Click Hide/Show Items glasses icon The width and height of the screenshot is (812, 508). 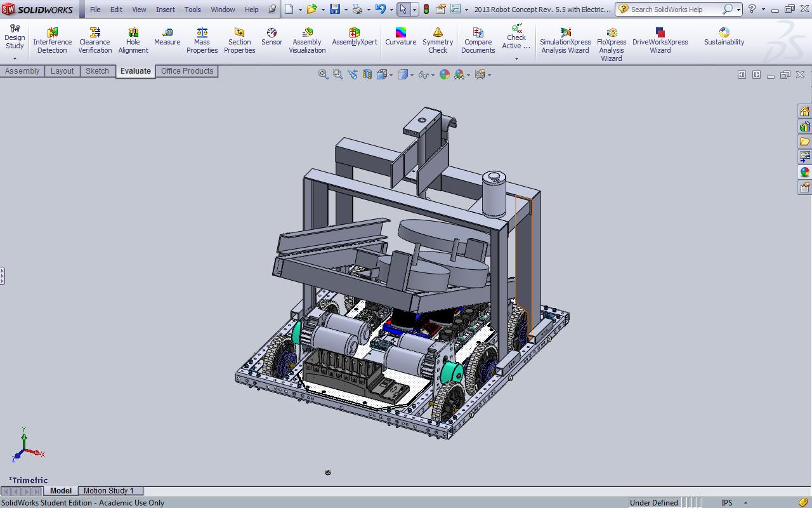click(423, 74)
